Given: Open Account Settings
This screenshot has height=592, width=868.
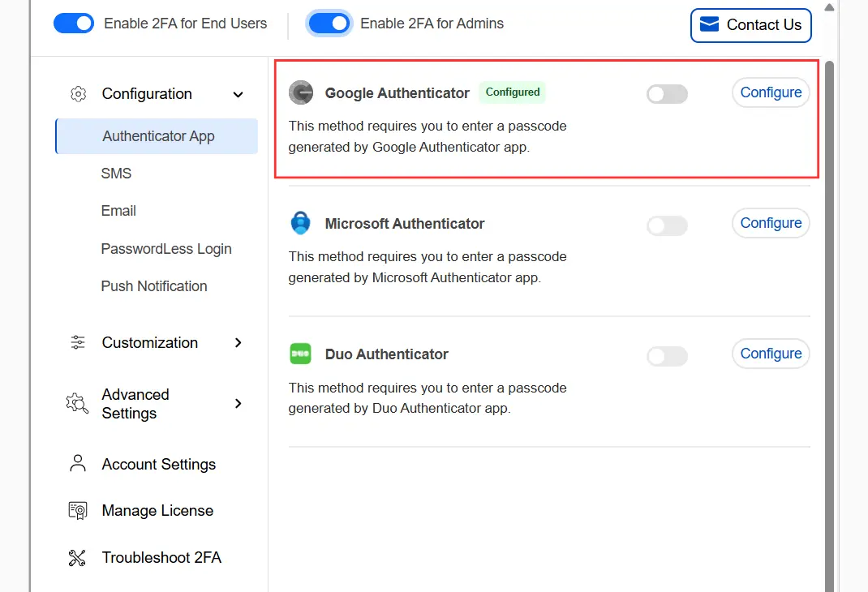Looking at the screenshot, I should [x=159, y=464].
